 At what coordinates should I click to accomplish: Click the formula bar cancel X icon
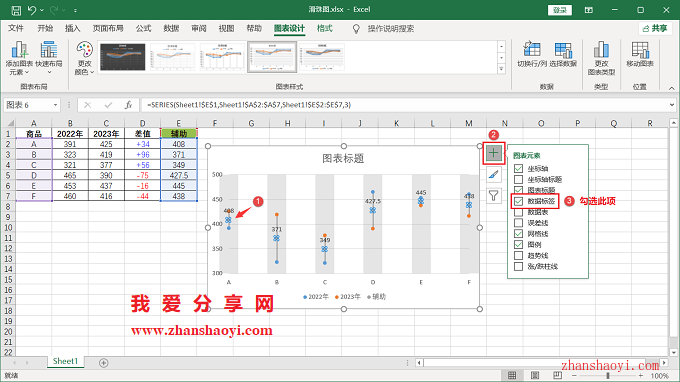click(x=88, y=105)
